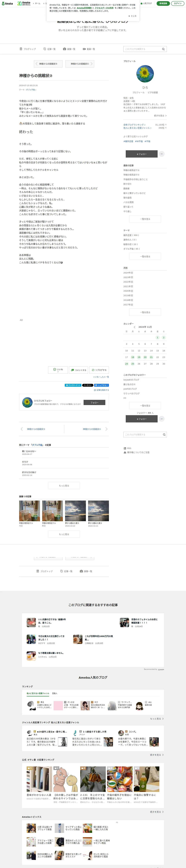The height and width of the screenshot is (868, 186).
Task: Click the リブログする button
Action: (x=99, y=370)
